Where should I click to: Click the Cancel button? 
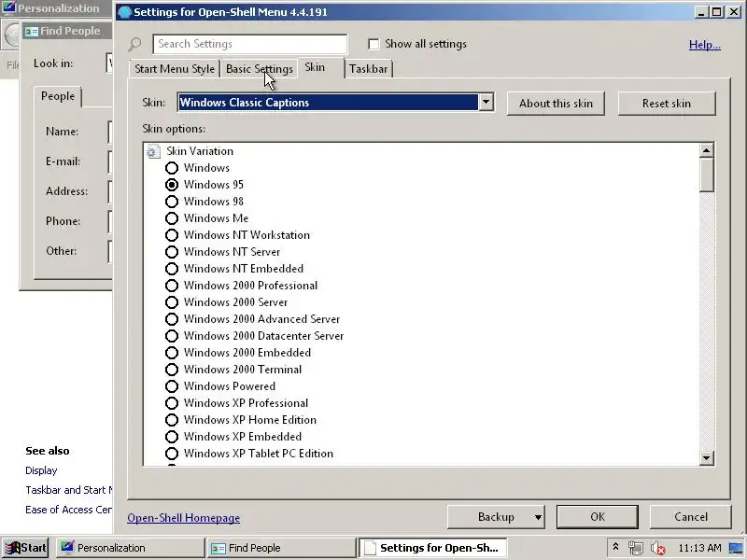(691, 517)
